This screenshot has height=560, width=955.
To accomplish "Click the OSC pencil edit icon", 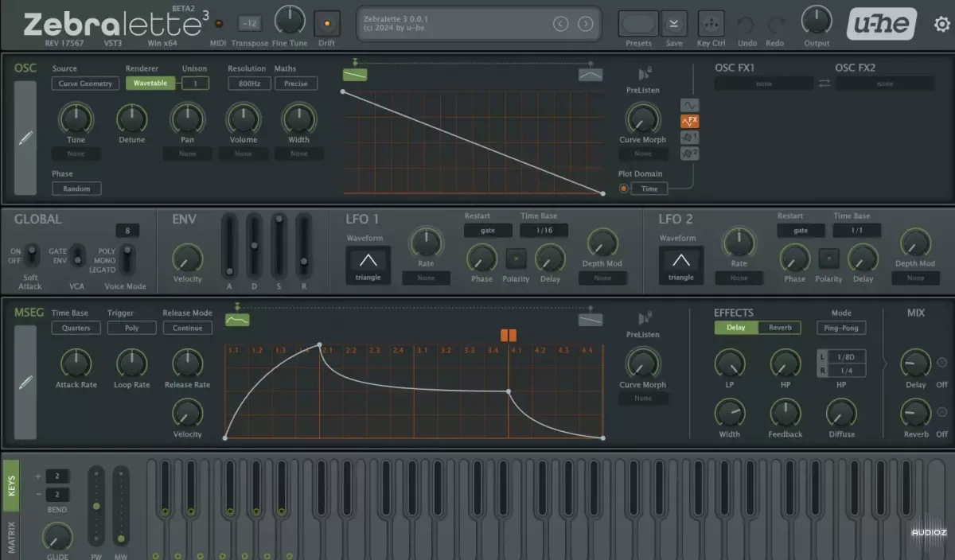I will pos(25,138).
